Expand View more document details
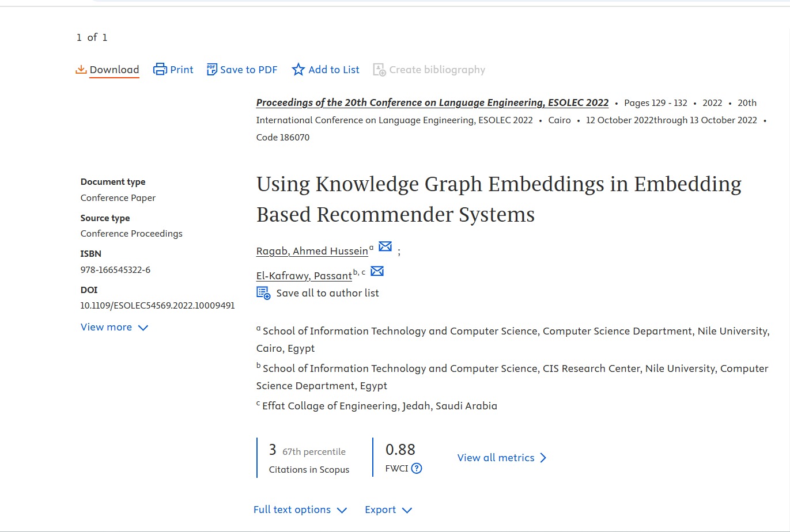This screenshot has width=790, height=532. click(x=114, y=327)
